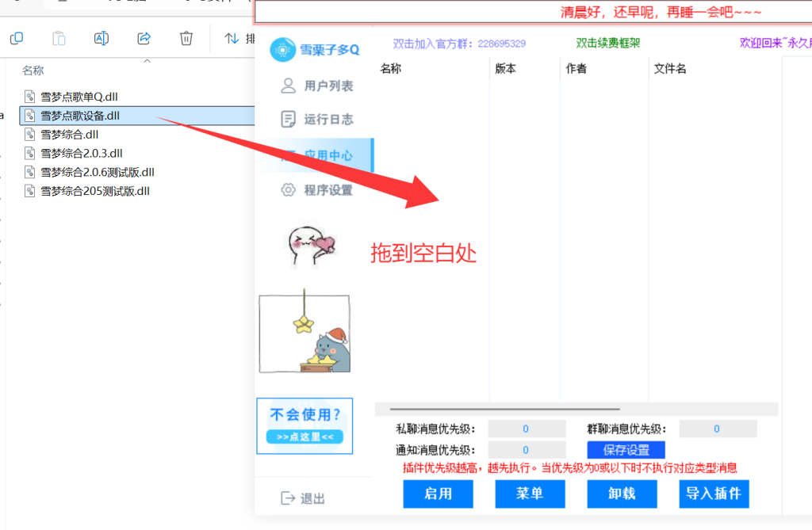Click the horizontal scrollbar under plugin list

pyautogui.click(x=505, y=409)
